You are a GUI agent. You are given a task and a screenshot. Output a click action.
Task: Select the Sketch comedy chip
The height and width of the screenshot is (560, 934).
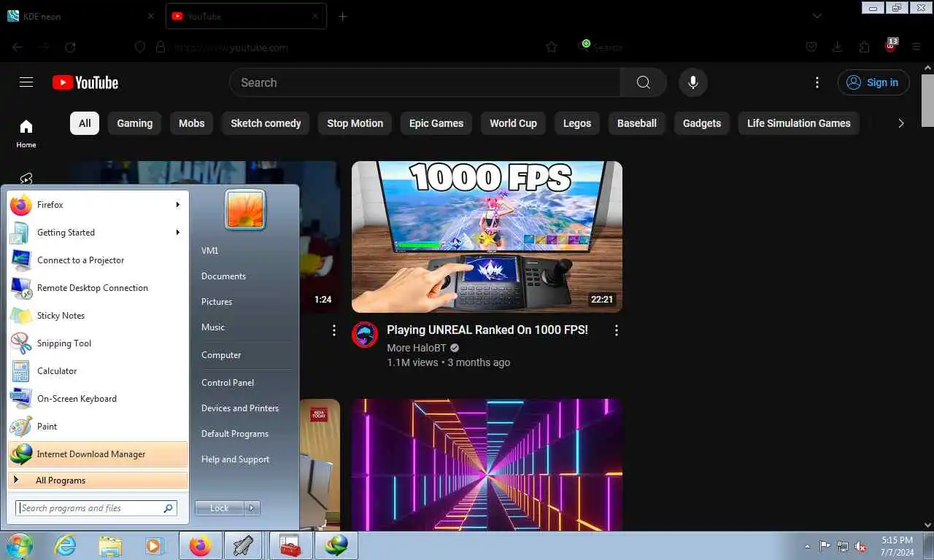[x=266, y=123]
